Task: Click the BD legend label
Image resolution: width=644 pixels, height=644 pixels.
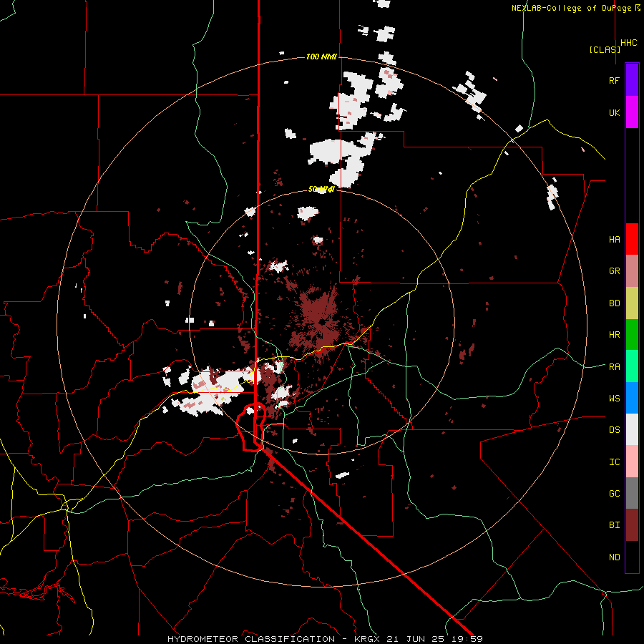Action: (614, 303)
